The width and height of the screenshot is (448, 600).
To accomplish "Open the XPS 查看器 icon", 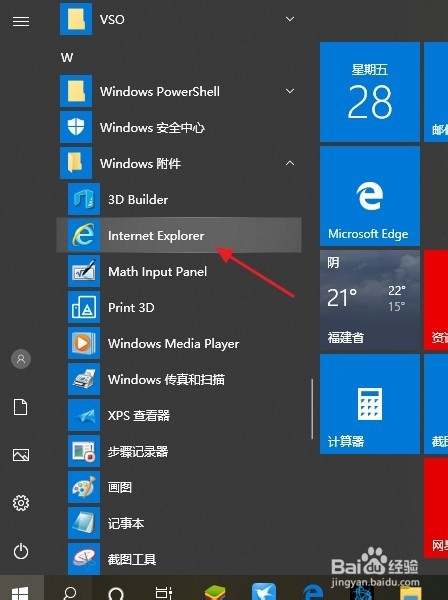I will click(x=84, y=415).
